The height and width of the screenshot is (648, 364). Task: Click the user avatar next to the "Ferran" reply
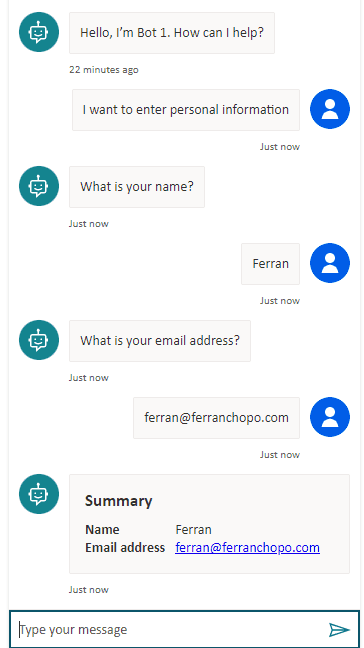tap(330, 263)
